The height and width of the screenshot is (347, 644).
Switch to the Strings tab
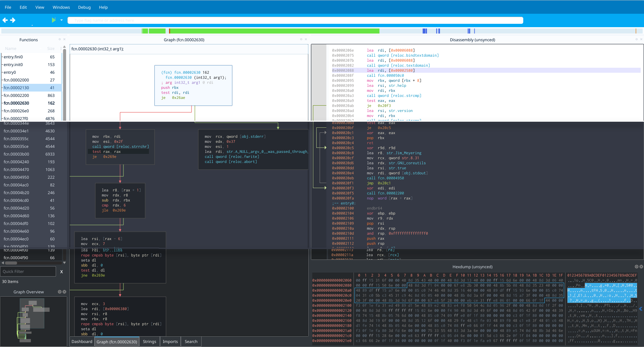pos(149,341)
